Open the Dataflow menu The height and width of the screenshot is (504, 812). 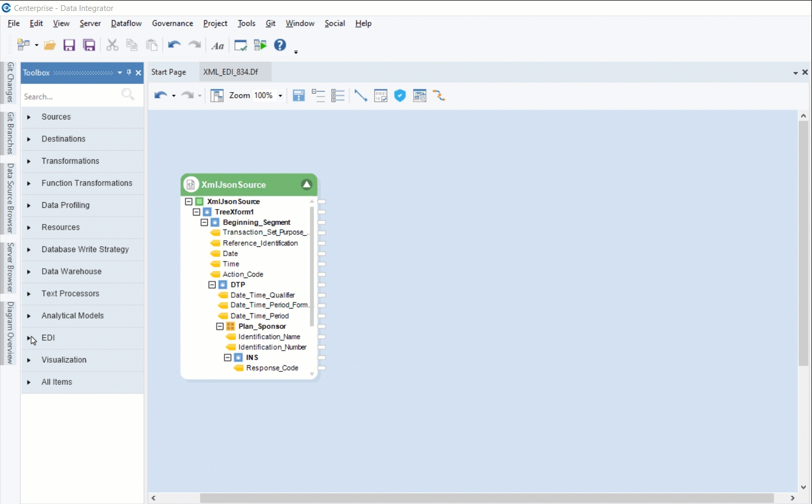point(126,23)
